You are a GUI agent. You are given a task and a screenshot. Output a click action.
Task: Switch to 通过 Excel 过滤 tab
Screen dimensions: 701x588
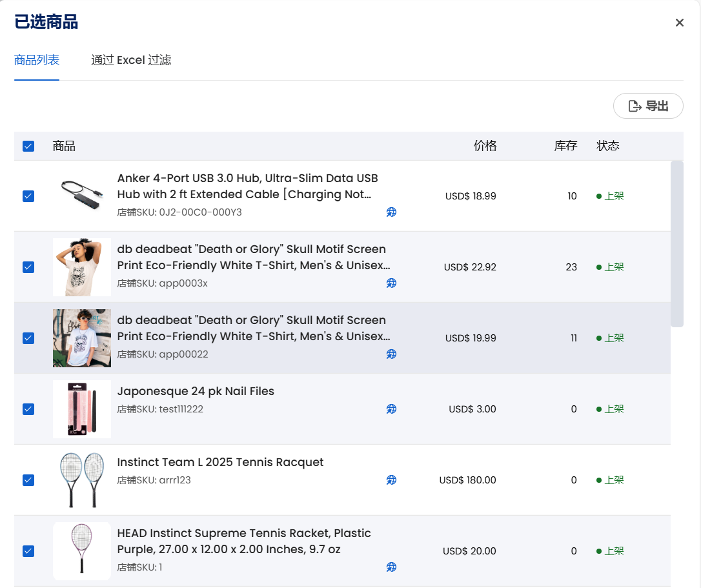(131, 61)
